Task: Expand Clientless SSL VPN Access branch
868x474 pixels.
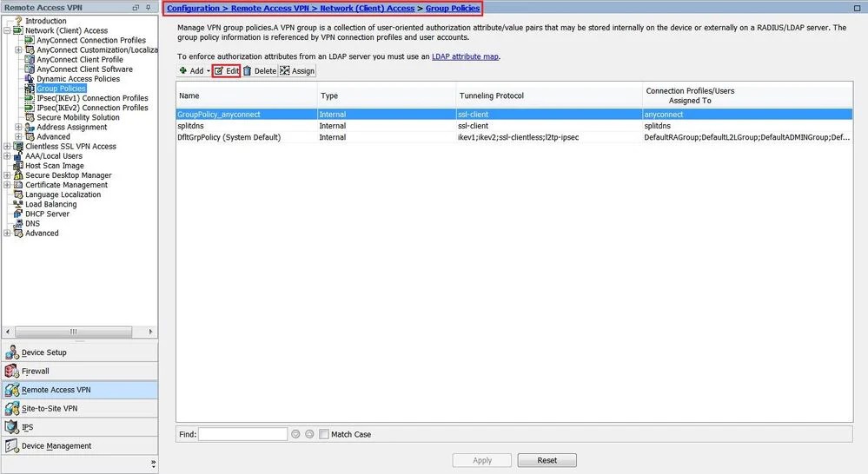Action: 7,147
